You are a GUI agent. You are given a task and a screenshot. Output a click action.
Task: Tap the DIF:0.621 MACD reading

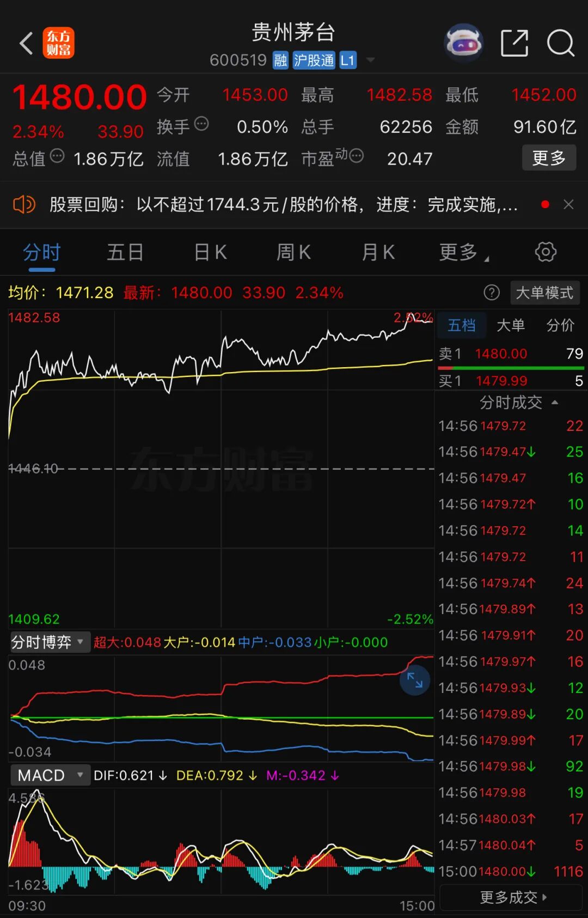point(130,775)
